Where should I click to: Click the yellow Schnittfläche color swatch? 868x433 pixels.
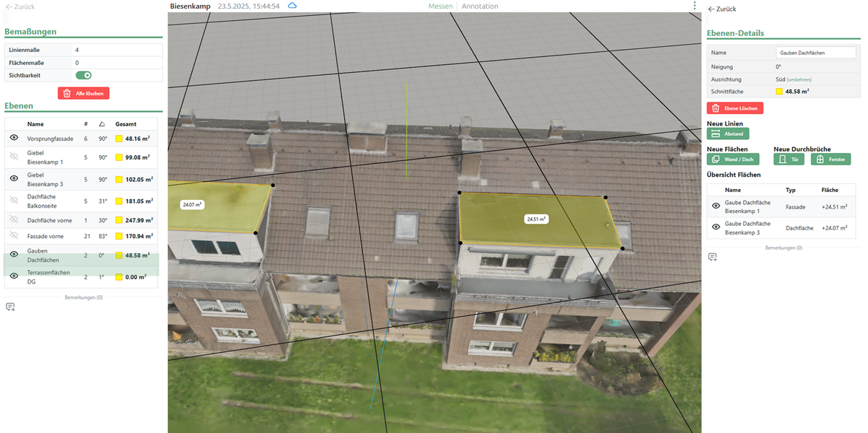coord(779,92)
